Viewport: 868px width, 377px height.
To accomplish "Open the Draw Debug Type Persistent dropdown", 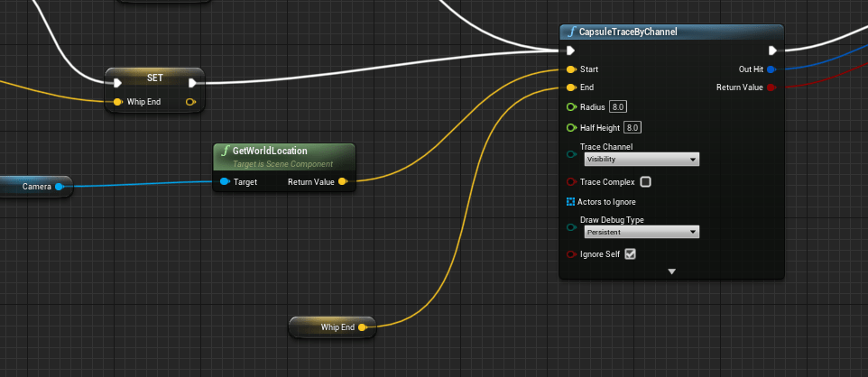I will pos(641,232).
